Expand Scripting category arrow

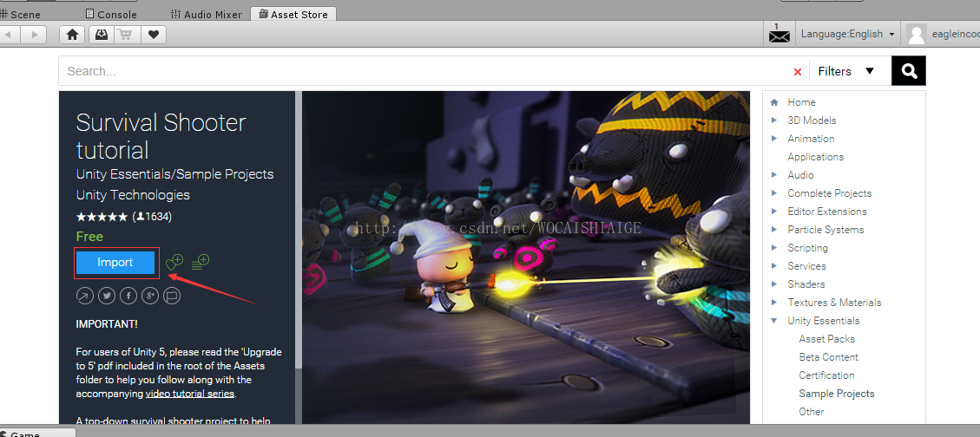tap(774, 247)
